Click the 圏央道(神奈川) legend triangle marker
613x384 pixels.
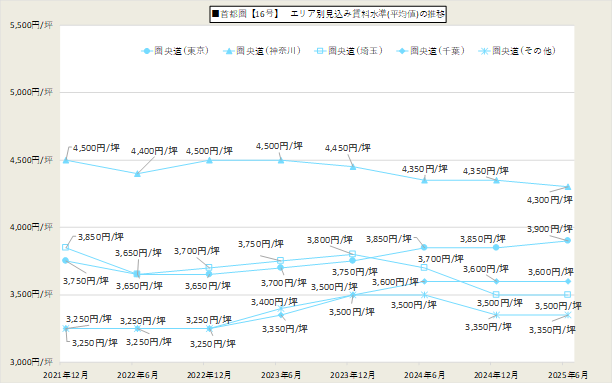tap(229, 51)
